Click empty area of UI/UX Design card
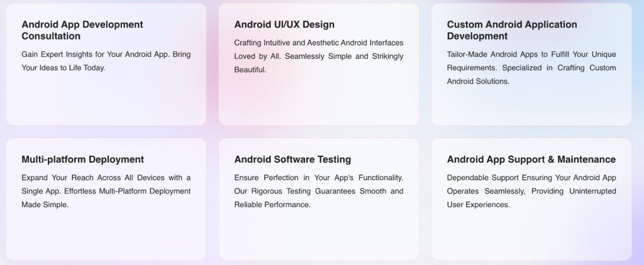644x265 pixels. [x=319, y=100]
